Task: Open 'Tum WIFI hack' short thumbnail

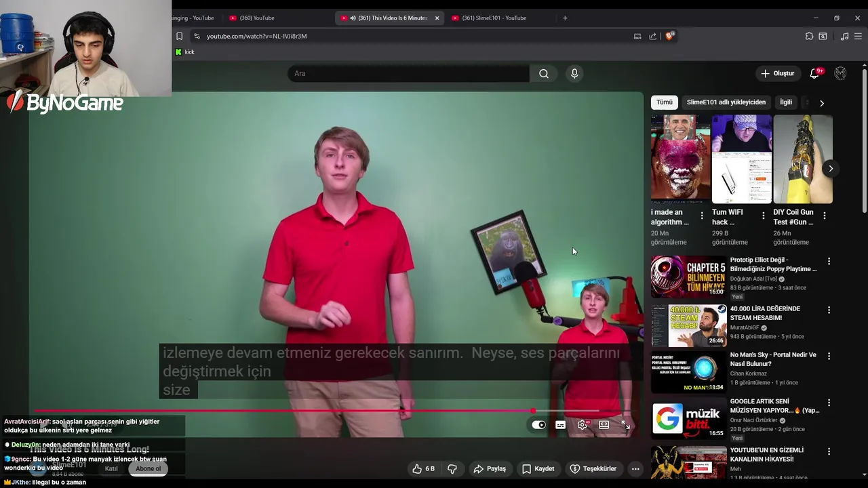Action: 742,159
